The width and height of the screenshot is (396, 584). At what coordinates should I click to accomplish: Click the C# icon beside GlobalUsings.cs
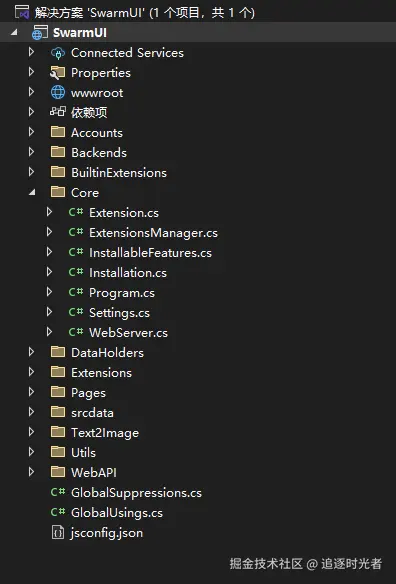pos(58,512)
